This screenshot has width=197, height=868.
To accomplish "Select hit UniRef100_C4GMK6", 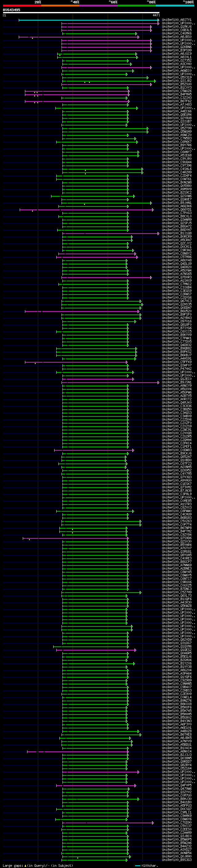I will 177,34.
